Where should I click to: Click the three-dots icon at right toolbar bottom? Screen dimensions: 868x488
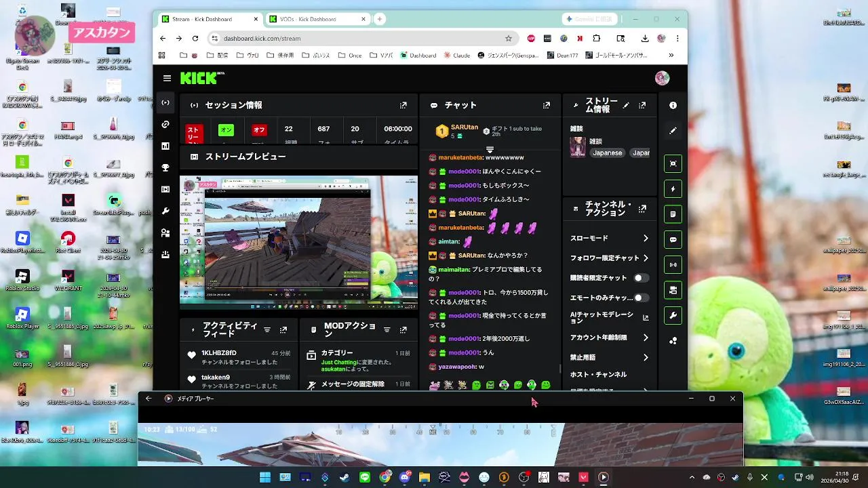click(673, 341)
